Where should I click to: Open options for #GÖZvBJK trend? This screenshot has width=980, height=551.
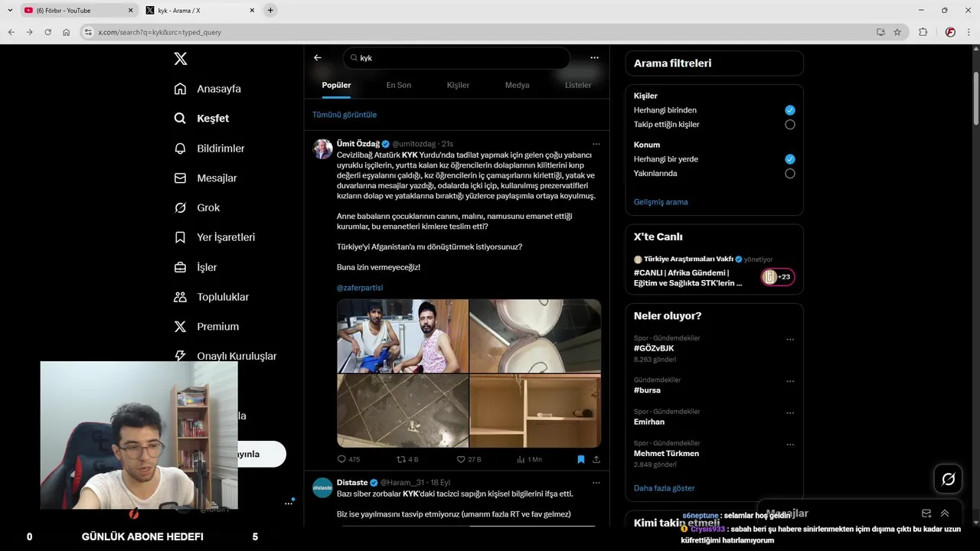[790, 339]
